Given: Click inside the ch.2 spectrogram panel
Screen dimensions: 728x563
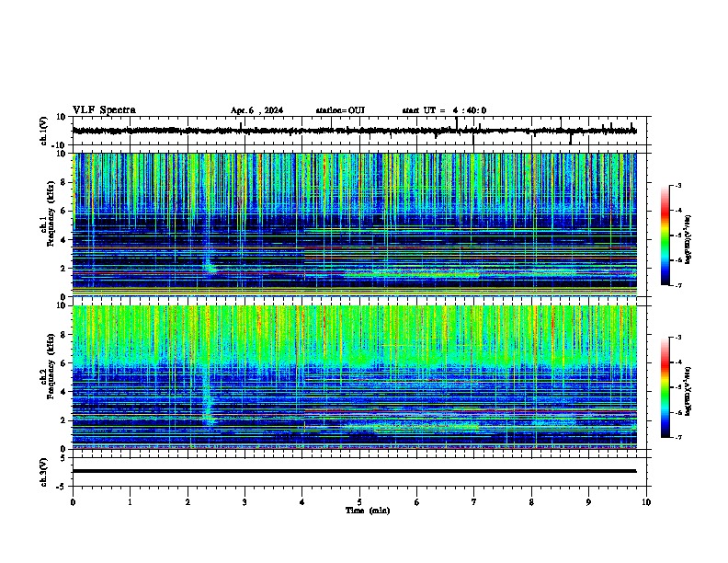Looking at the screenshot, I should click(354, 377).
